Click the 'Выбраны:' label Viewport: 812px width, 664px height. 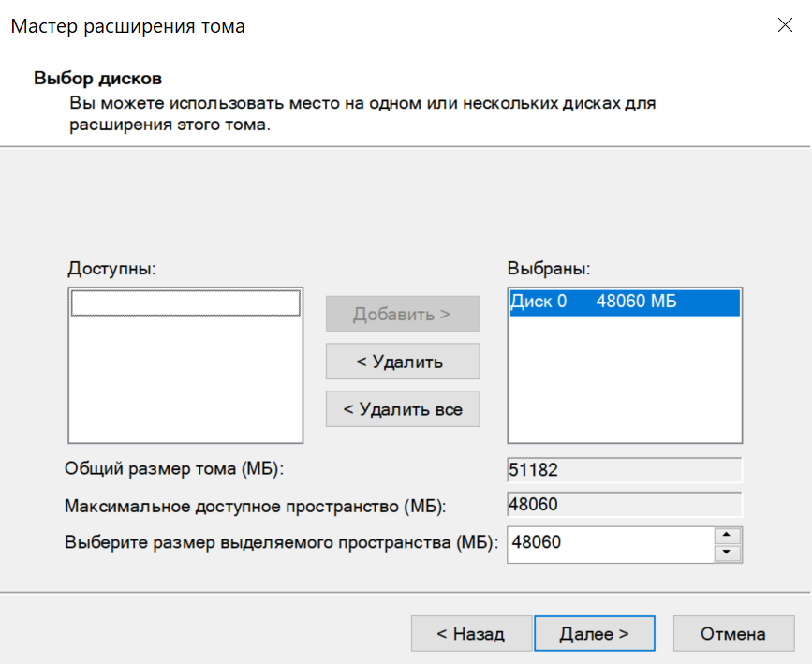point(549,269)
